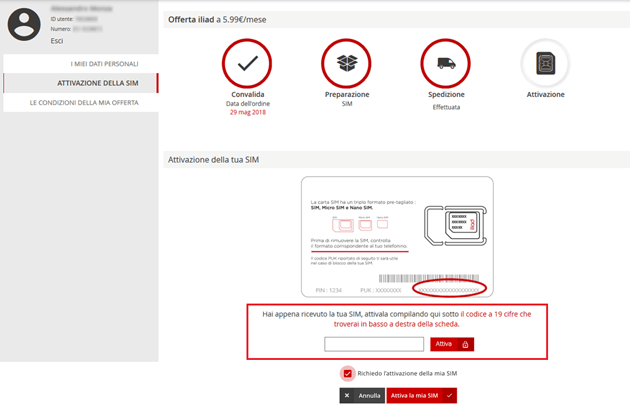The image size is (630, 410).
Task: Focus the 19-digit SIM code input field
Action: point(374,344)
